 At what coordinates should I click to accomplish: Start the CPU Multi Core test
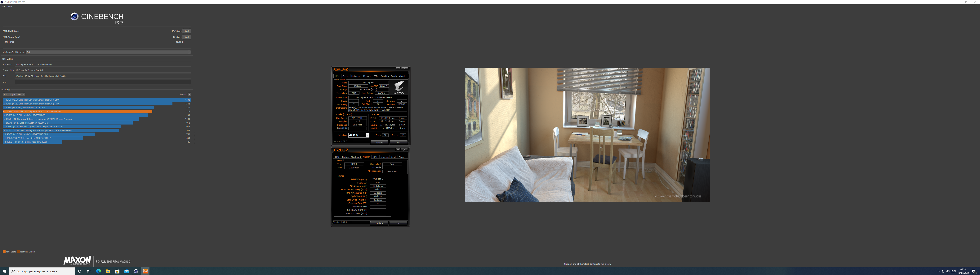(x=186, y=31)
